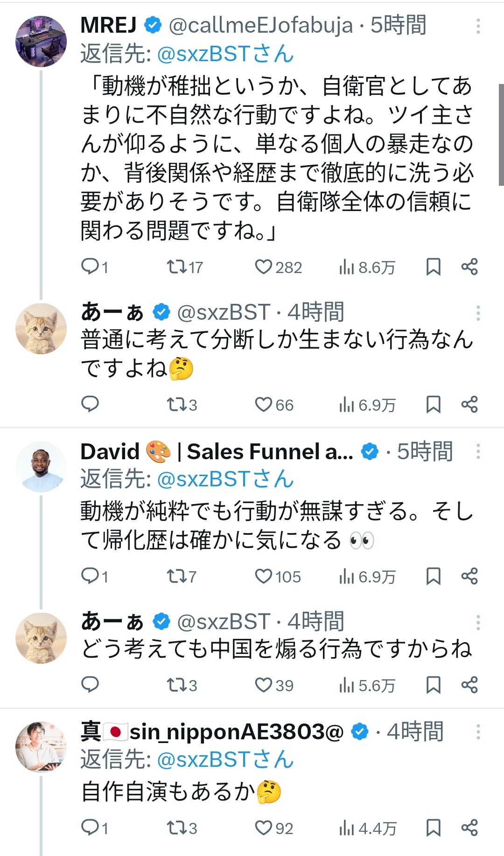Bookmark MREJ's tweet
This screenshot has width=504, height=856.
click(x=434, y=267)
